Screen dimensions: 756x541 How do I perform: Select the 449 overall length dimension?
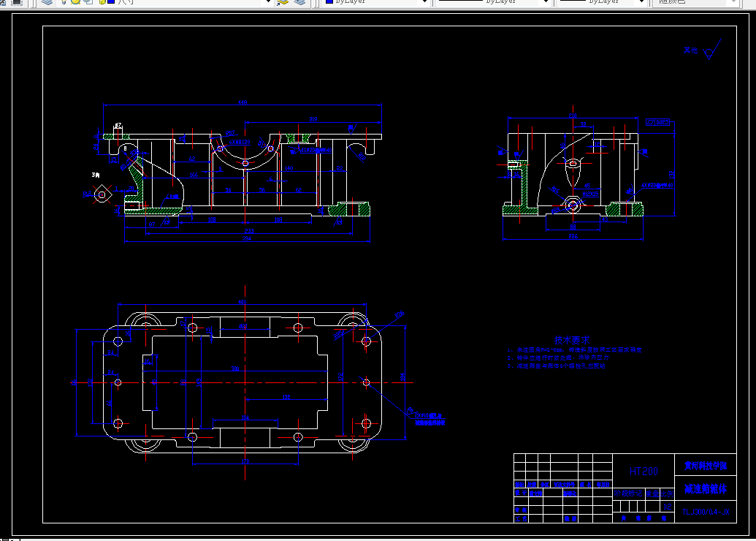[243, 102]
